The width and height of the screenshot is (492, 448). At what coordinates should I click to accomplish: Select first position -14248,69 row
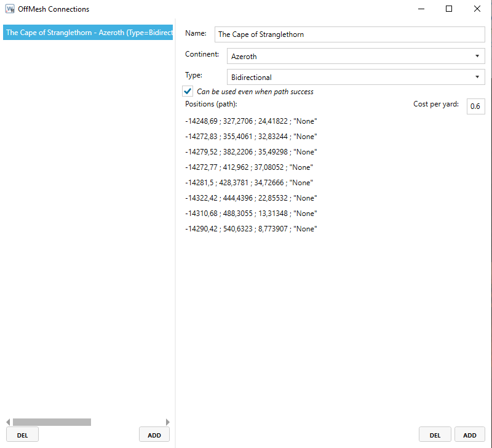pos(251,121)
